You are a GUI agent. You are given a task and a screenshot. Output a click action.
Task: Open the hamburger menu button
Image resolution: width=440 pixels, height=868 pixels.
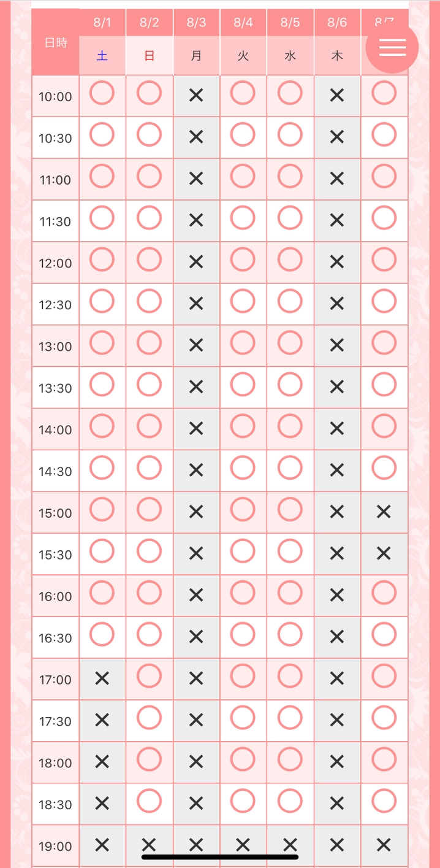pyautogui.click(x=392, y=47)
